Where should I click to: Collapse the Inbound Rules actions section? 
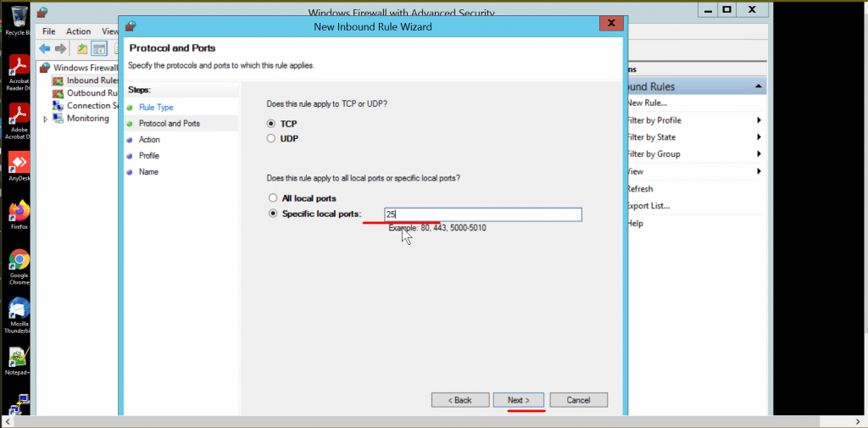[x=759, y=87]
